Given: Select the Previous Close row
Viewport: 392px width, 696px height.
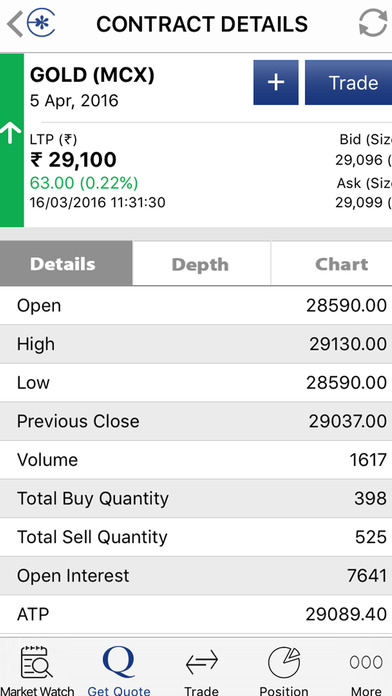Looking at the screenshot, I should tap(196, 421).
